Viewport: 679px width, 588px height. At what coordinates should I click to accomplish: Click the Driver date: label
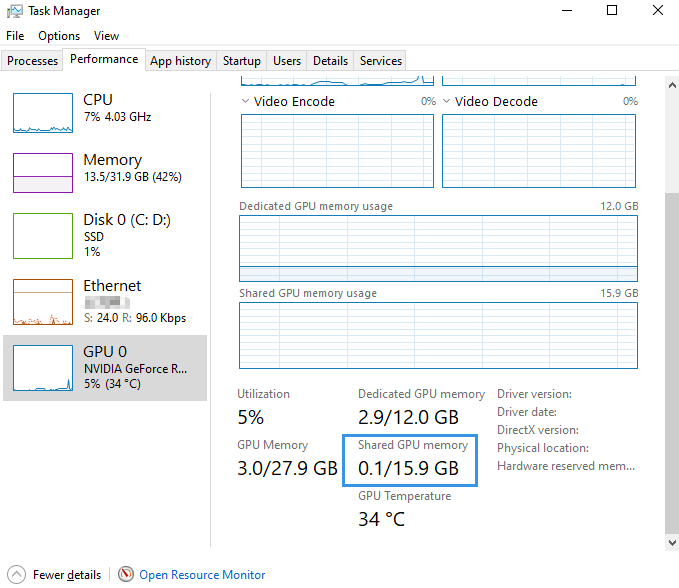coord(527,412)
